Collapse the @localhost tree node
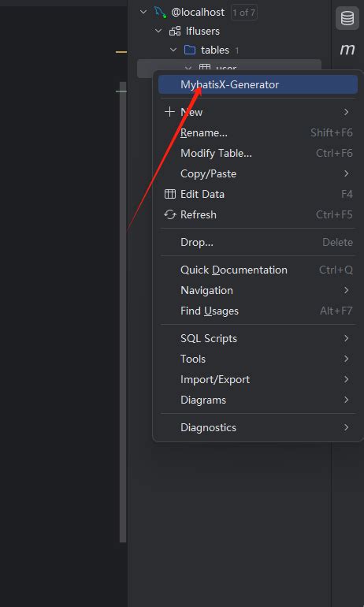This screenshot has height=607, width=364. tap(143, 12)
